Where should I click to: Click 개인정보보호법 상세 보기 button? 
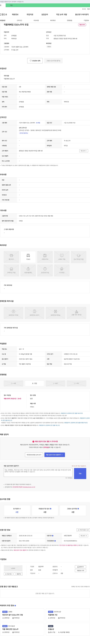(x=34, y=455)
